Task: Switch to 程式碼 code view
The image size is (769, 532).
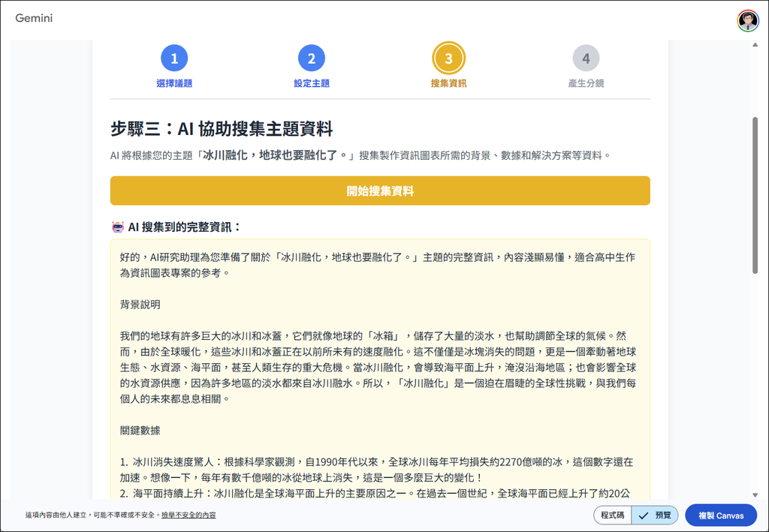Action: pos(612,515)
